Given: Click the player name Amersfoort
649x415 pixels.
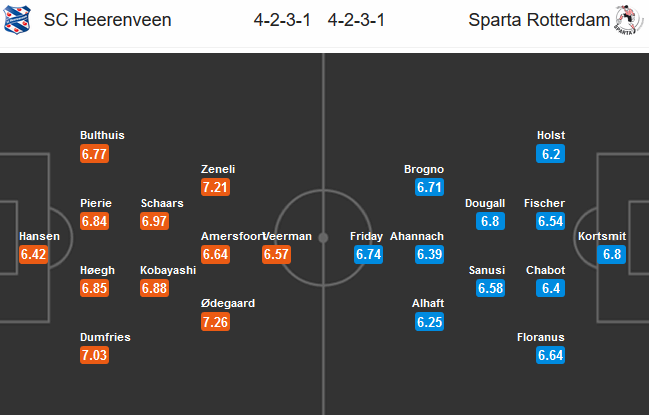Looking at the screenshot, I should 229,237.
